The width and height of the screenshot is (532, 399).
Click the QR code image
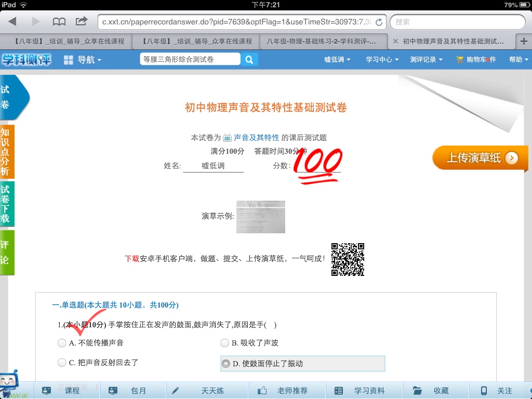[348, 259]
